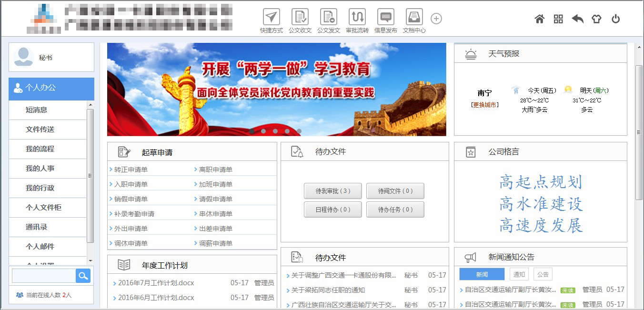Open the 快捷方式 shortcut icon

(271, 18)
